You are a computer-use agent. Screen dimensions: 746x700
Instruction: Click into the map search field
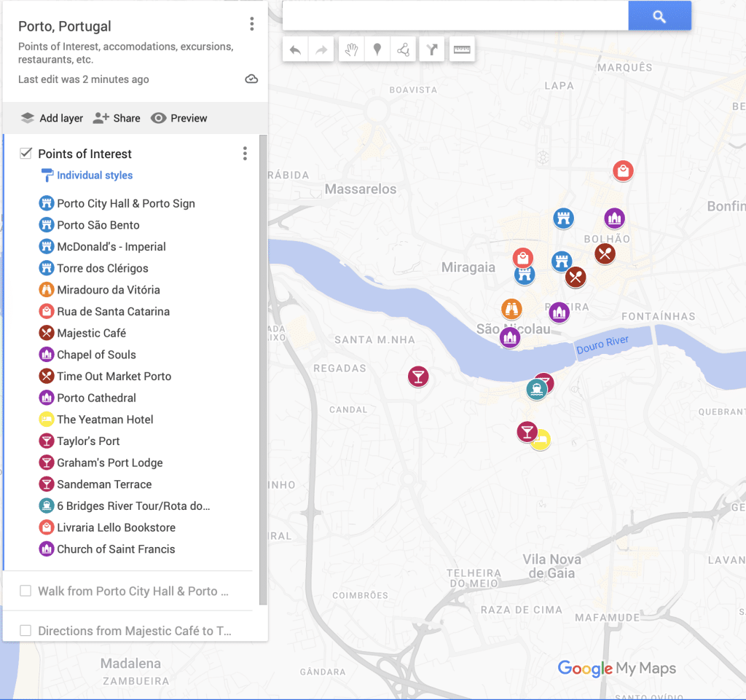455,16
